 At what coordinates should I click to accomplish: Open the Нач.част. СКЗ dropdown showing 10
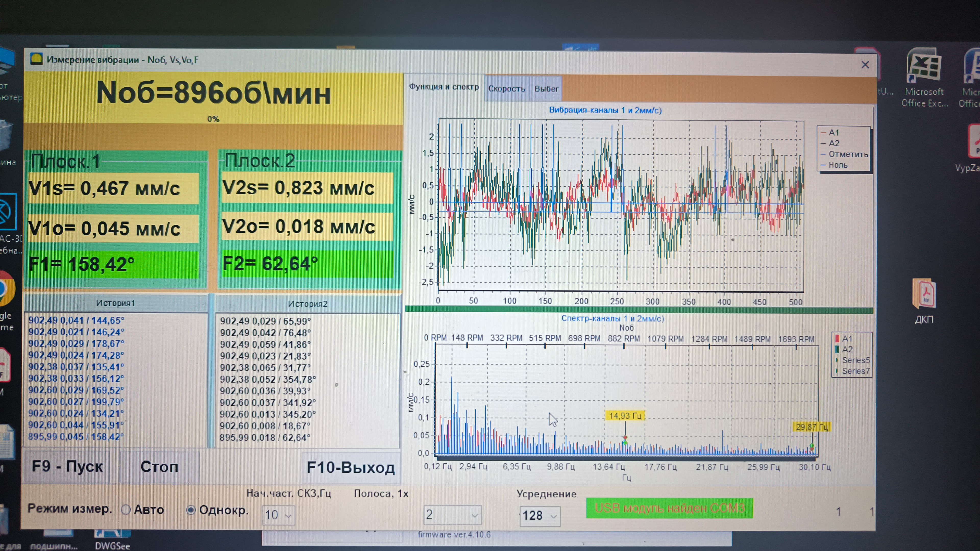pos(278,515)
